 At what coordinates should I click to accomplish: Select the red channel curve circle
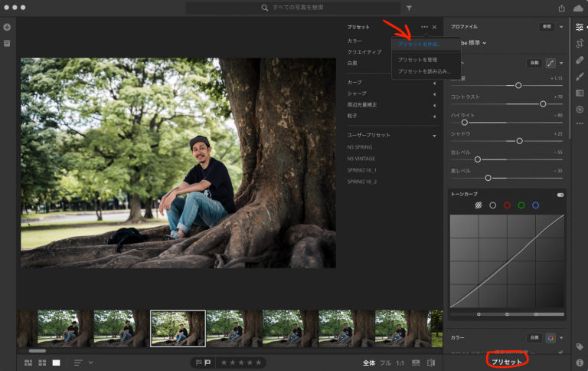(507, 205)
